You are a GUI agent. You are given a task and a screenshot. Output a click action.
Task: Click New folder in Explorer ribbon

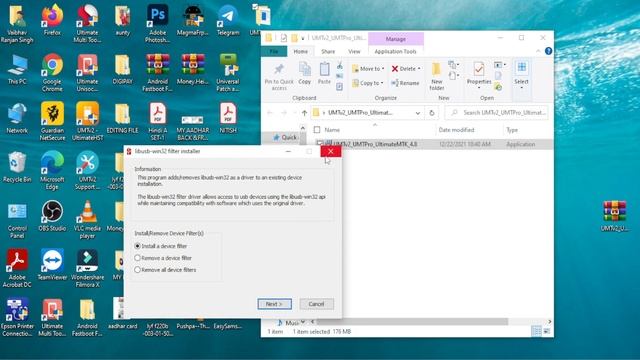436,77
